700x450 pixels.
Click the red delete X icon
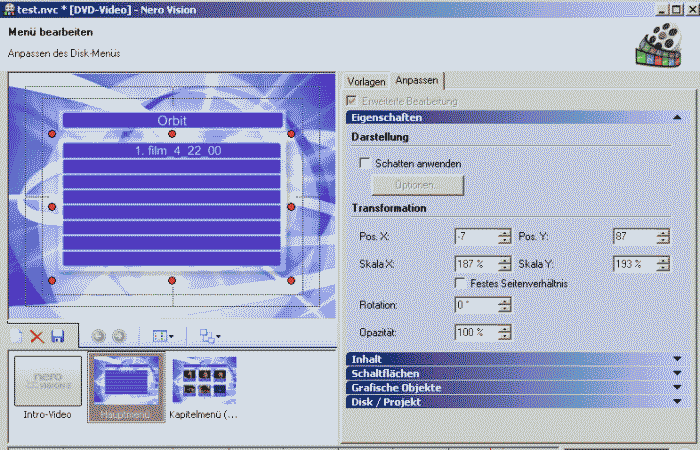(37, 337)
